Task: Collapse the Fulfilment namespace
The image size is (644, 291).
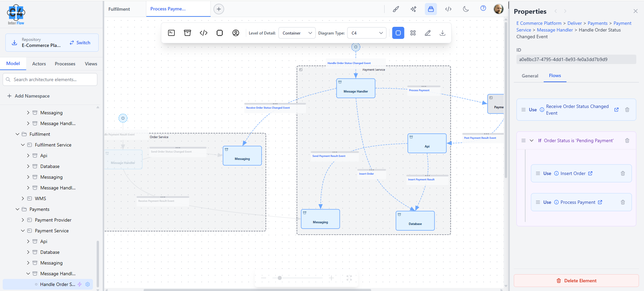Action: pyautogui.click(x=17, y=134)
